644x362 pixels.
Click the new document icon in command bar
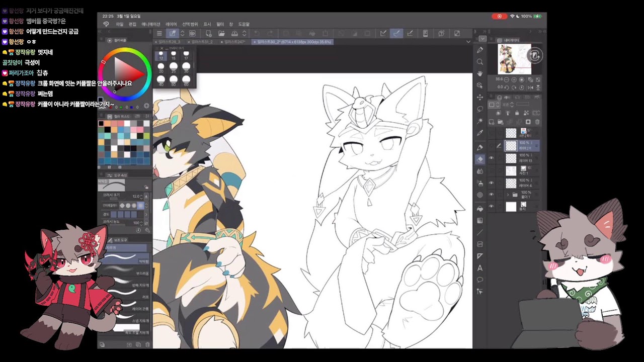click(208, 34)
